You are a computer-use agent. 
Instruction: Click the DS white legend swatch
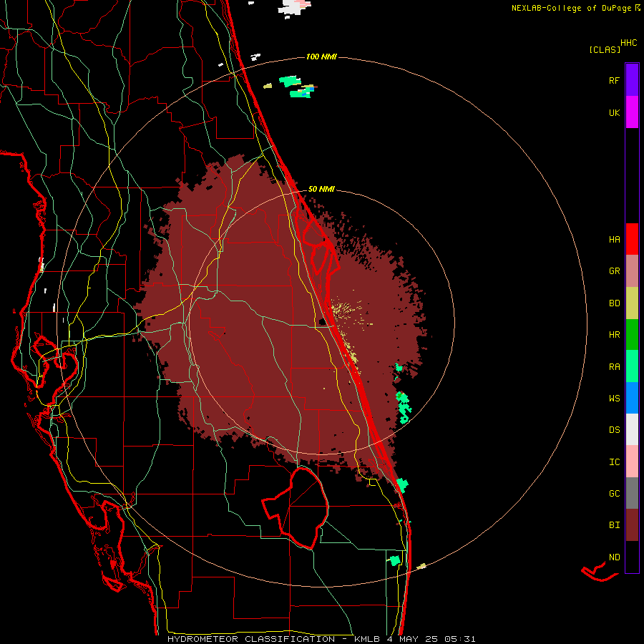pos(632,429)
